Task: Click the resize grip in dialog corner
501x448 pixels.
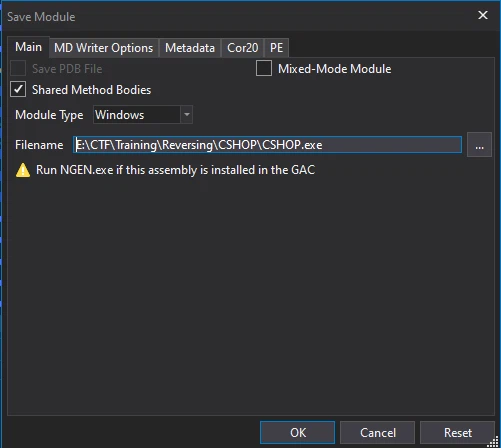Action: click(494, 441)
